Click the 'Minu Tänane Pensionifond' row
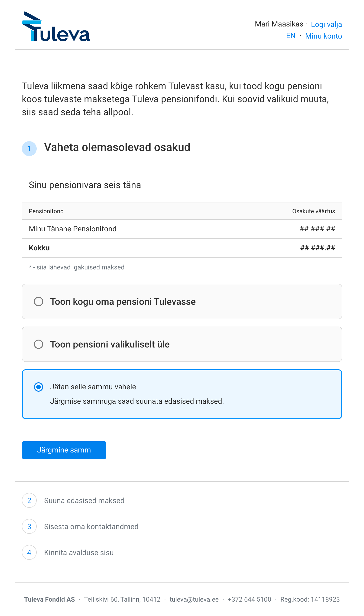 point(182,229)
